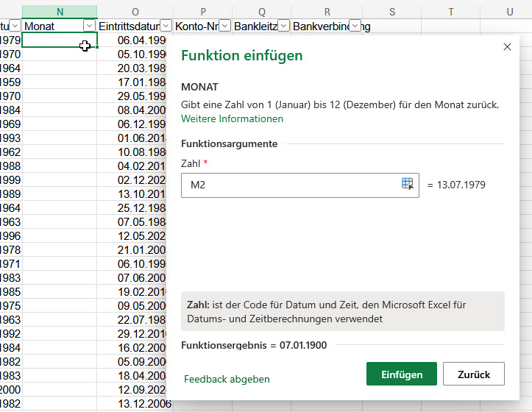Click the date cell starting 09.05.200

coord(132,306)
